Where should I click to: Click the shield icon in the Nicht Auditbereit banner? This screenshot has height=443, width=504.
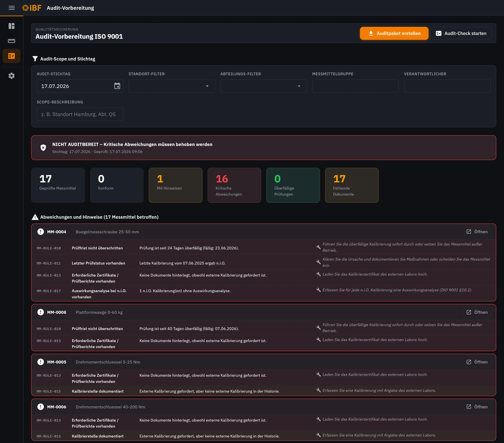[43, 148]
